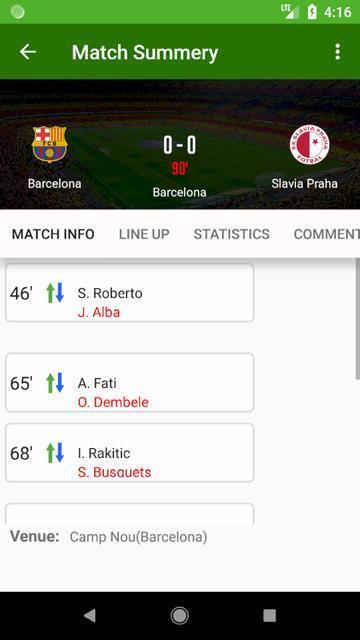This screenshot has height=640, width=360.
Task: Select S. Roberto substitution entry
Action: coord(130,293)
